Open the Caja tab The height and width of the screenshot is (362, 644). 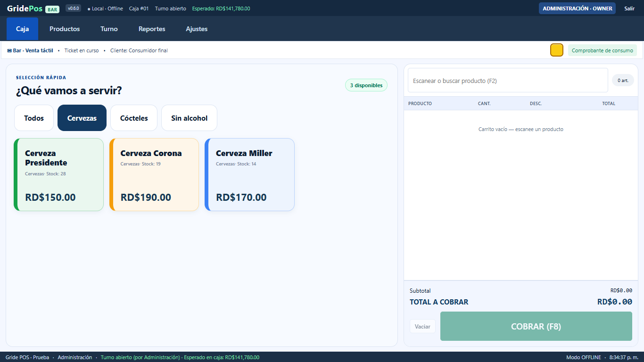tap(22, 29)
